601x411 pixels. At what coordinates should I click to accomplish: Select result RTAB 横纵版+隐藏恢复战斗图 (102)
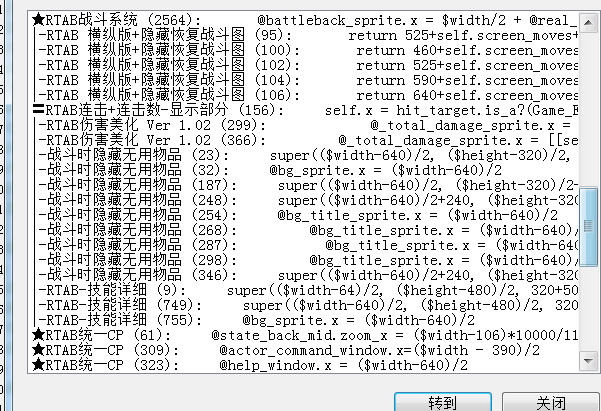[x=304, y=65]
